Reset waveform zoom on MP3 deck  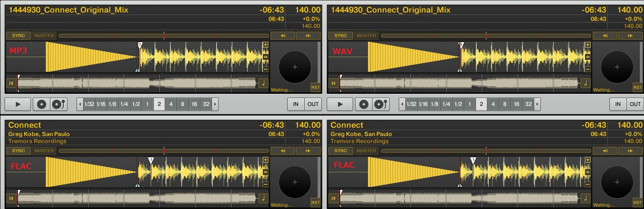266,57
